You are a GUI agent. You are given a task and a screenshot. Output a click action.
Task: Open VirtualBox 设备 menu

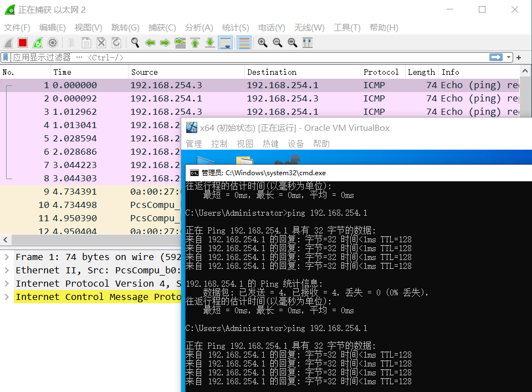pos(296,144)
